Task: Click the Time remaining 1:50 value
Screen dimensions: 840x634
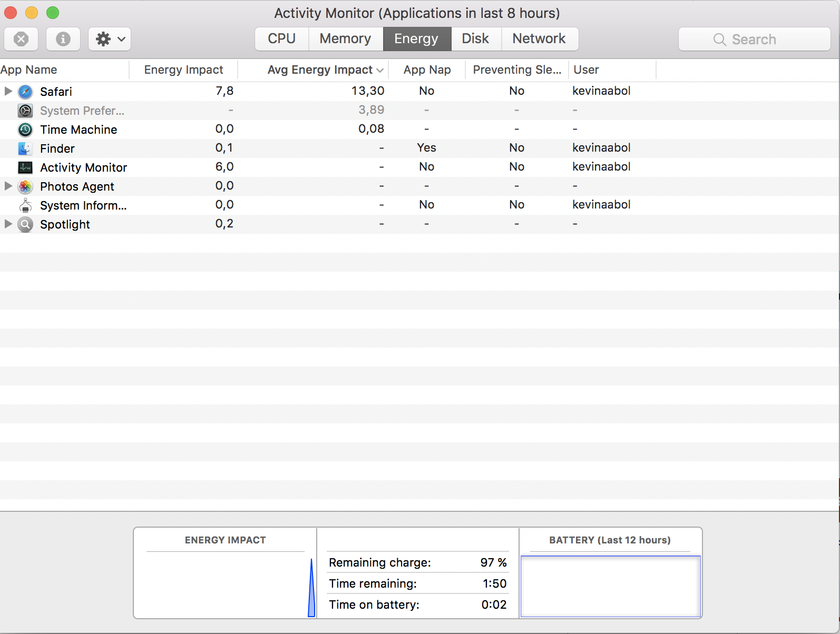Action: [x=494, y=583]
